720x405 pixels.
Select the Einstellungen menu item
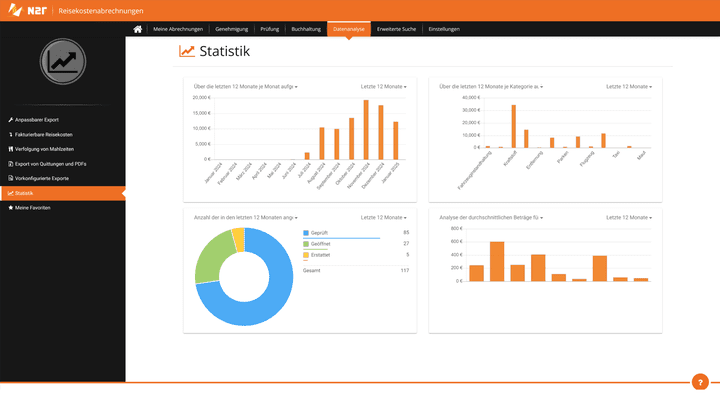click(444, 29)
